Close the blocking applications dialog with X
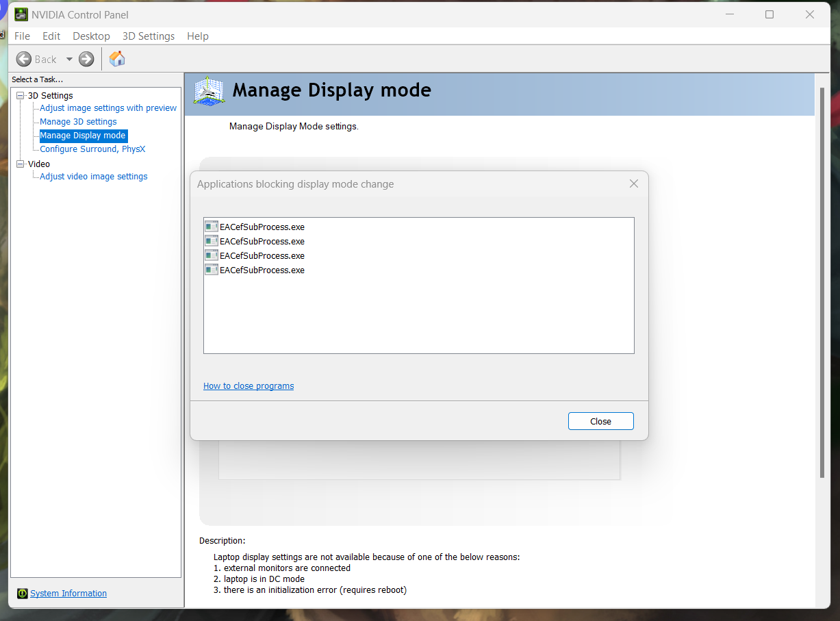This screenshot has height=621, width=840. click(x=634, y=183)
